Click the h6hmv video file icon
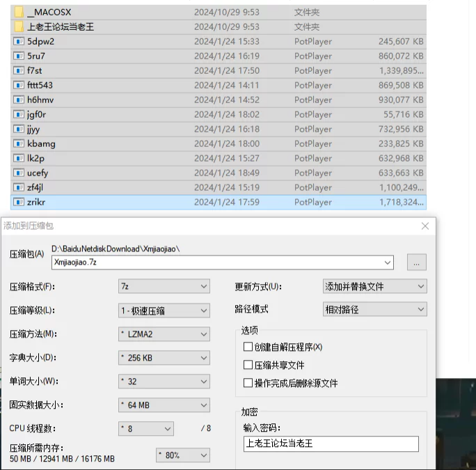Viewport: 476px width, 470px height. [19, 100]
